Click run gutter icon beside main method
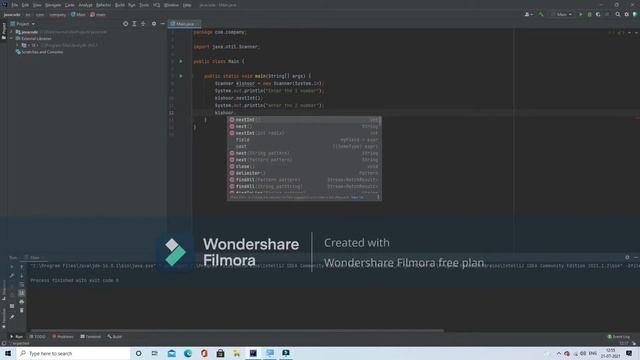The image size is (640, 360). point(181,76)
